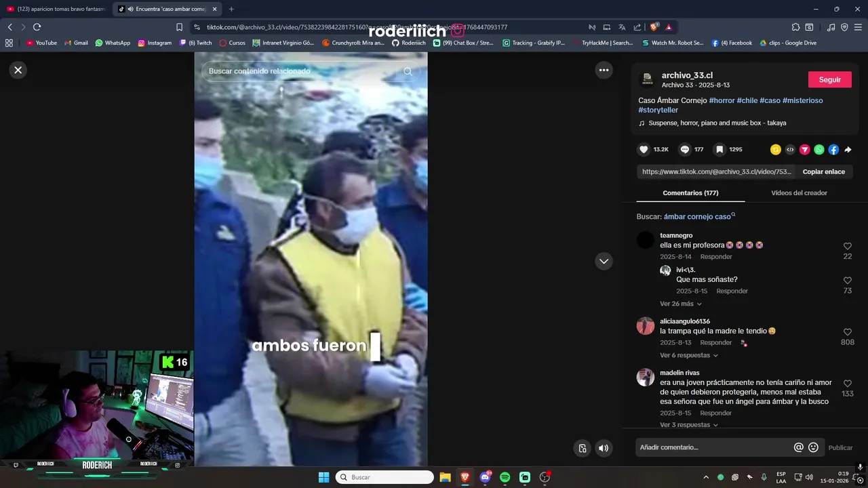Open the Crunchyroll bookmark
Screen dimensions: 868x488
tap(353, 43)
